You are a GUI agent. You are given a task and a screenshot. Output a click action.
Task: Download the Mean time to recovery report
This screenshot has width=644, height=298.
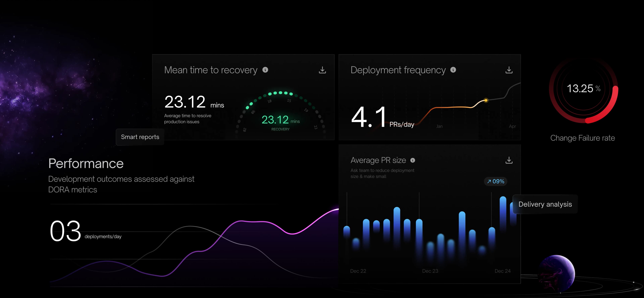tap(322, 70)
